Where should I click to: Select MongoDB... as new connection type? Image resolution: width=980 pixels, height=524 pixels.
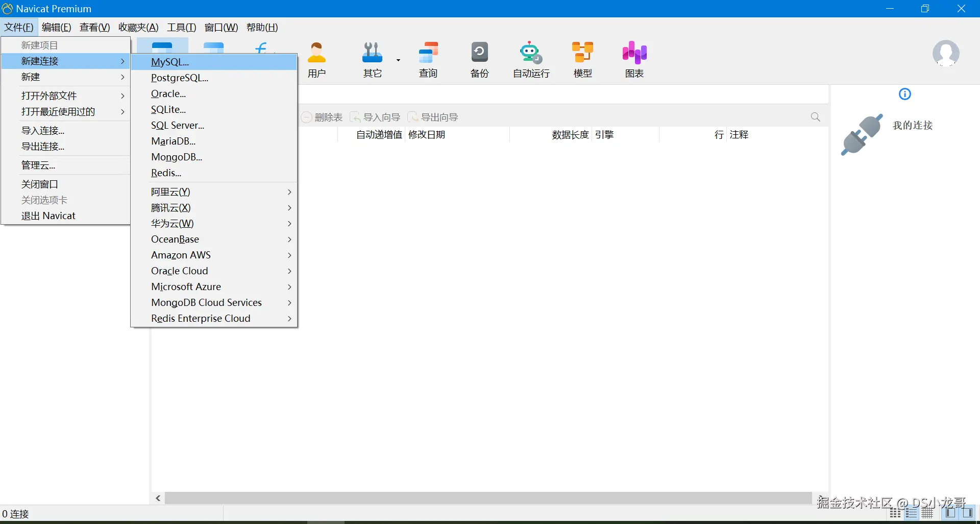tap(214, 157)
